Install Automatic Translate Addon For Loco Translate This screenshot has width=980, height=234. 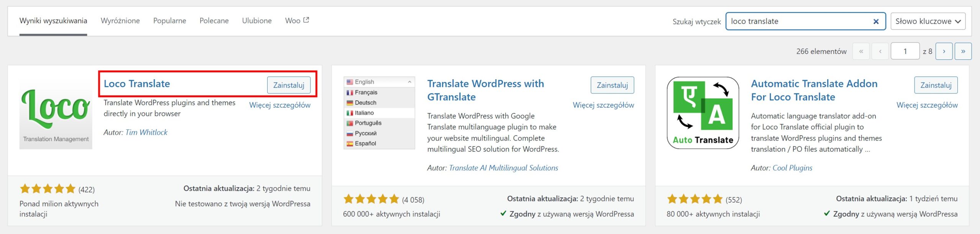click(x=936, y=85)
